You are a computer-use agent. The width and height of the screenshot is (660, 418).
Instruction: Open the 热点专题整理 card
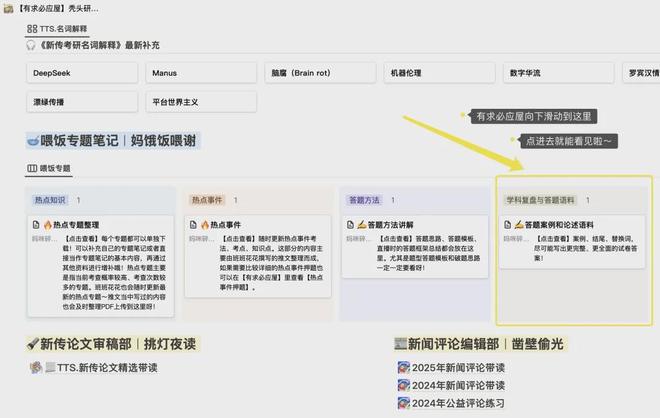coord(101,266)
